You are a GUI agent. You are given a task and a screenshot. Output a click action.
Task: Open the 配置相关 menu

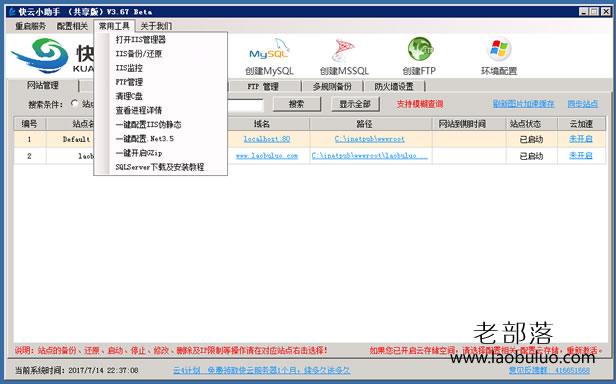tap(72, 26)
